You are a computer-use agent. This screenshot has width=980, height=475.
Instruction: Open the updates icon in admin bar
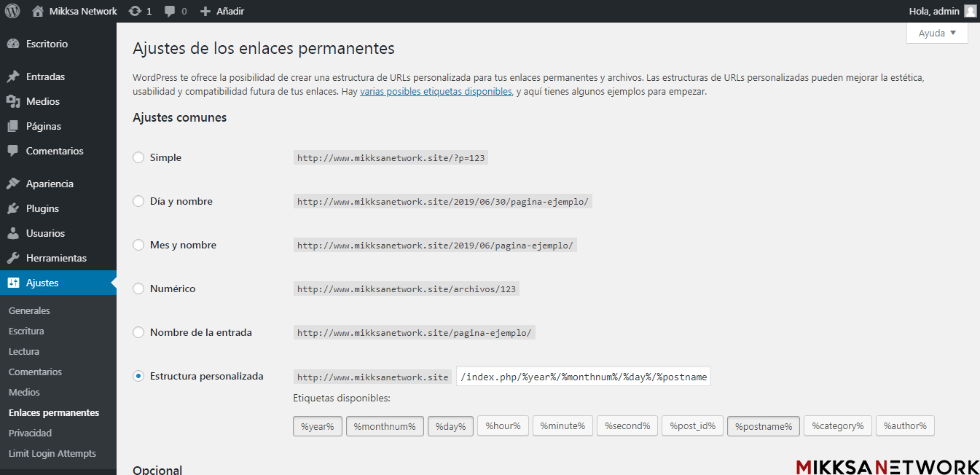135,11
